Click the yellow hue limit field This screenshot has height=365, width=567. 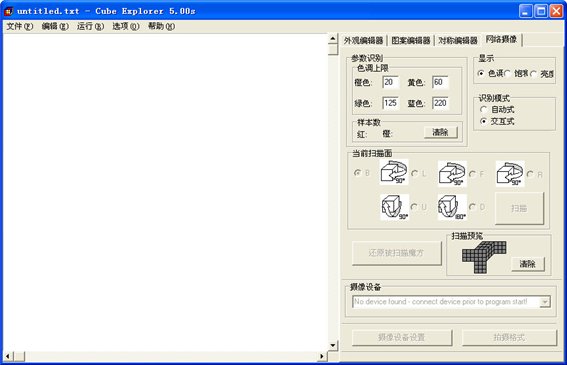click(x=440, y=82)
